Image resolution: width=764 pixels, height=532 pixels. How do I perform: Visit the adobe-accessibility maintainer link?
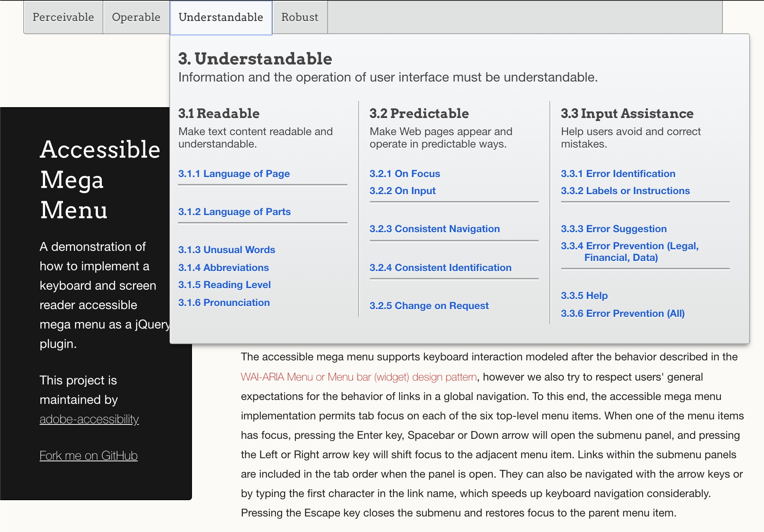click(89, 419)
